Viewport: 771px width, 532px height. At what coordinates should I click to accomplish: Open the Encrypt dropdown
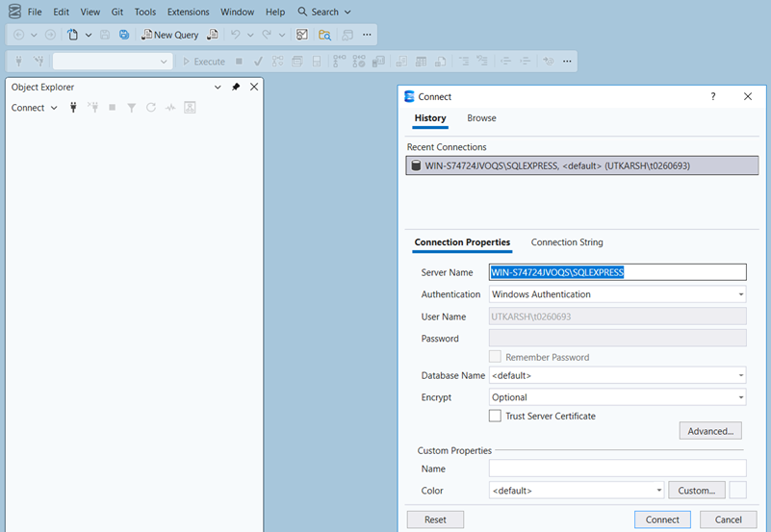coord(618,397)
